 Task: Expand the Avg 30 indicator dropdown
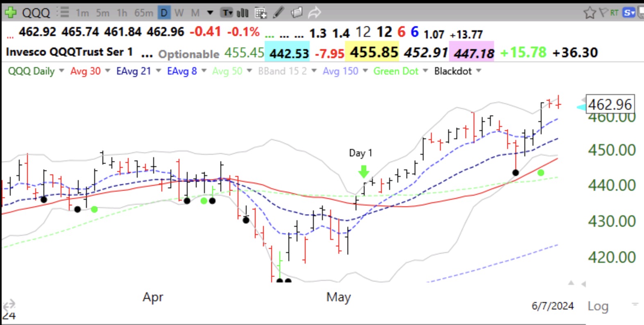tap(108, 71)
